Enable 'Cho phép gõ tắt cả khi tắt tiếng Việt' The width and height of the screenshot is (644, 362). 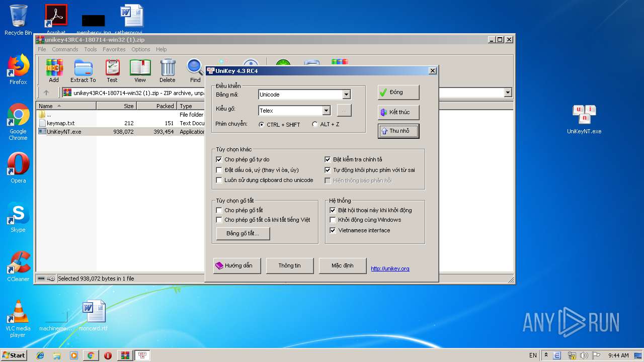(219, 220)
